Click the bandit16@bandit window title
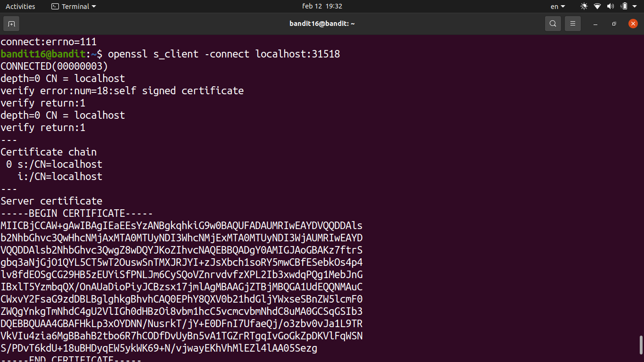The width and height of the screenshot is (644, 362). (x=322, y=24)
